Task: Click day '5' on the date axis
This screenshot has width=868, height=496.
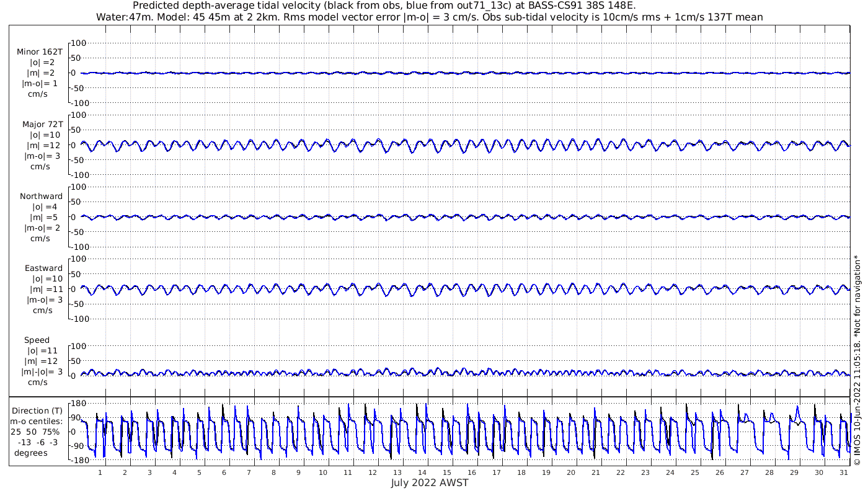Action: (x=199, y=472)
